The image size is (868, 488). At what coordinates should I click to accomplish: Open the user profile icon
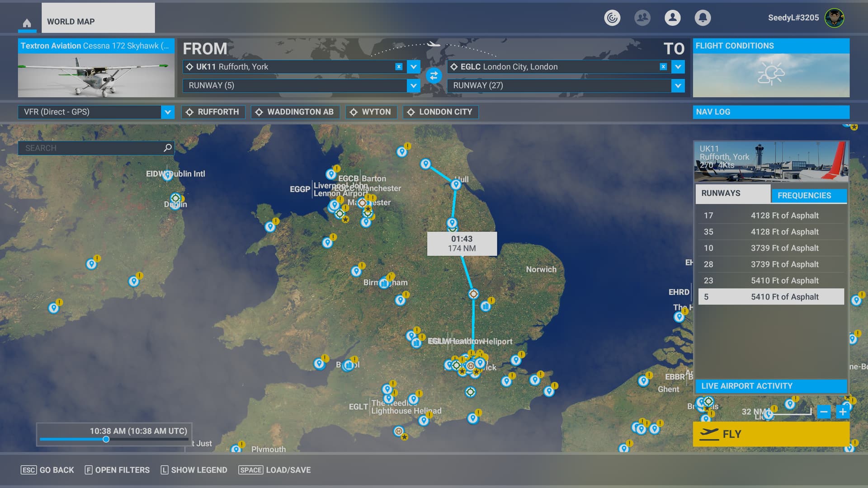tap(673, 18)
